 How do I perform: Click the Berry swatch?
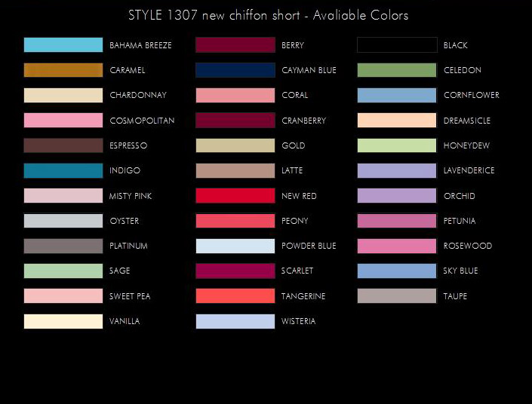235,44
